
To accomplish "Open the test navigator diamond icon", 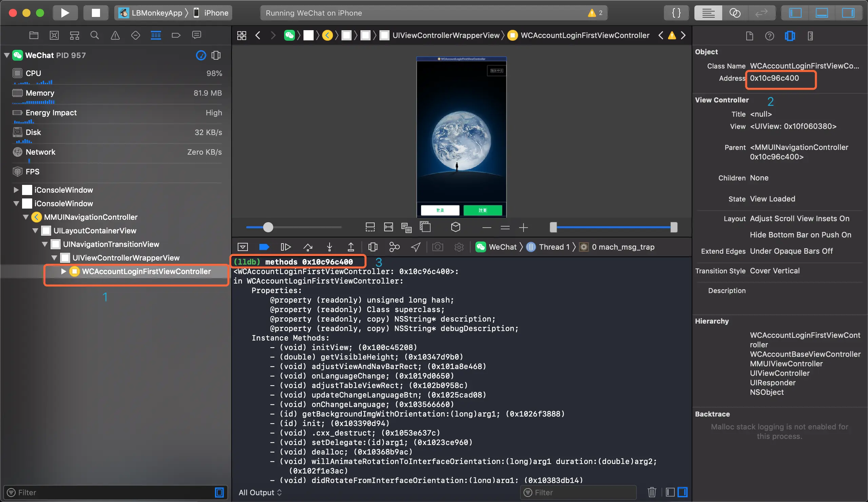I will click(x=135, y=35).
